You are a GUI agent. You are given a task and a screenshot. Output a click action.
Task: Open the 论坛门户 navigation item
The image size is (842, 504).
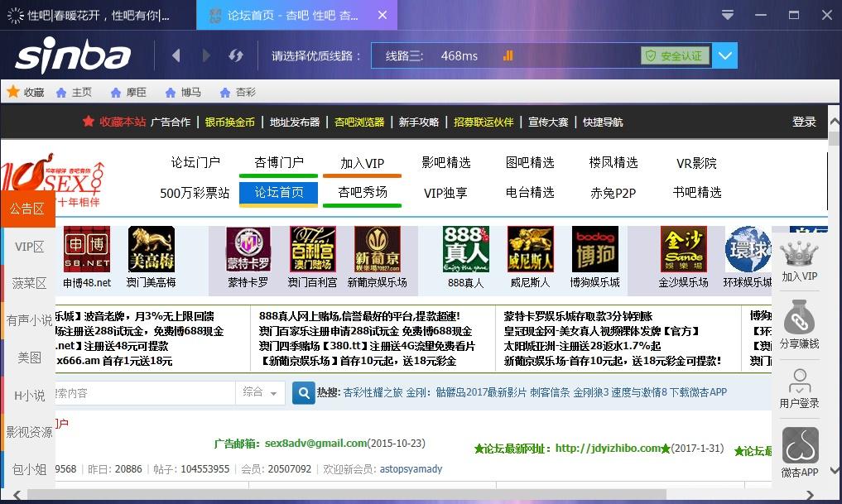[x=195, y=163]
